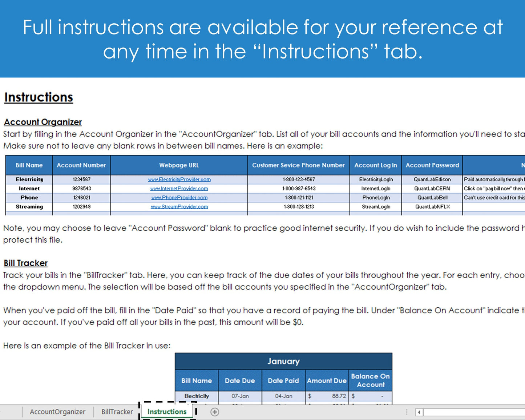Click the horizontal scrollbar track
Viewport: 525px width, 420px height.
(472, 412)
